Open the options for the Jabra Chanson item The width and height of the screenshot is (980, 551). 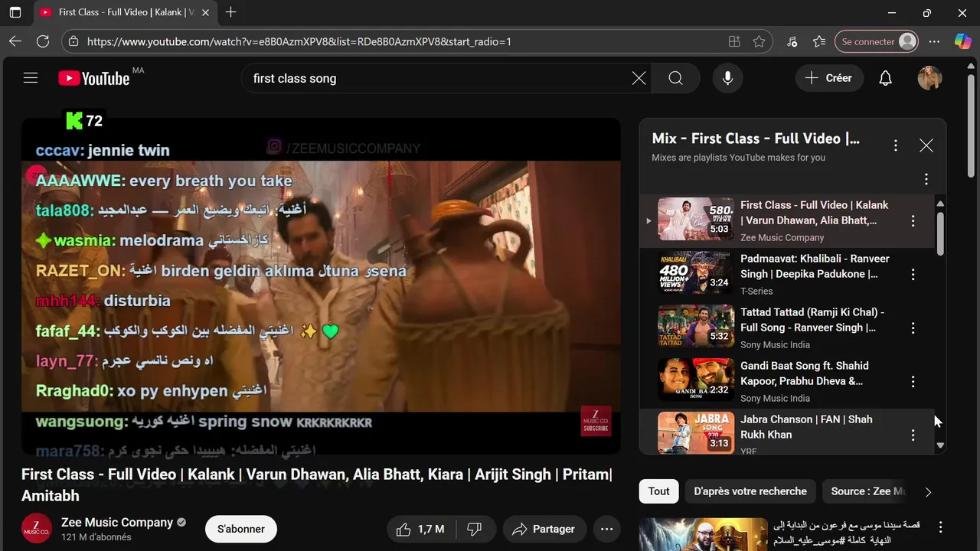point(912,435)
